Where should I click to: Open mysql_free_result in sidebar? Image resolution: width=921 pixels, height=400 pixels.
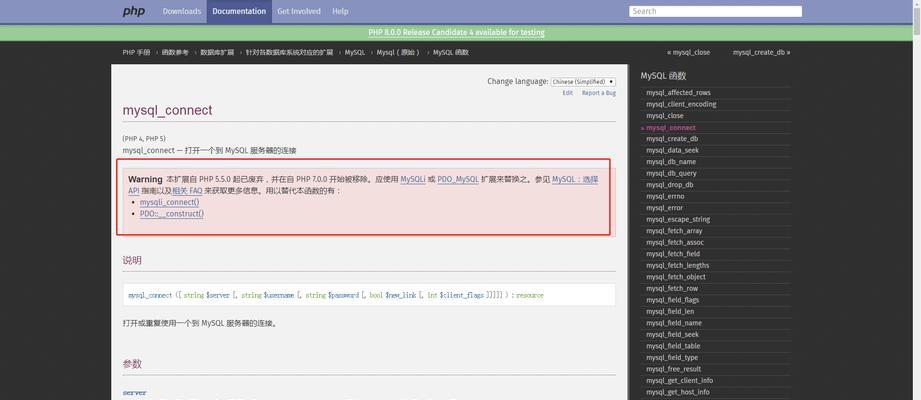(674, 369)
